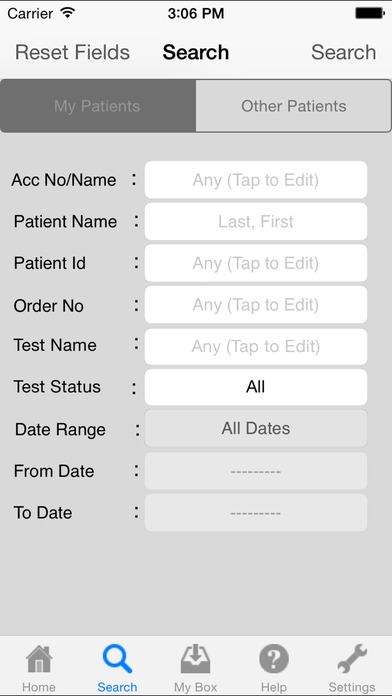Tap the Patient Name field (Last, First)

coord(256,221)
